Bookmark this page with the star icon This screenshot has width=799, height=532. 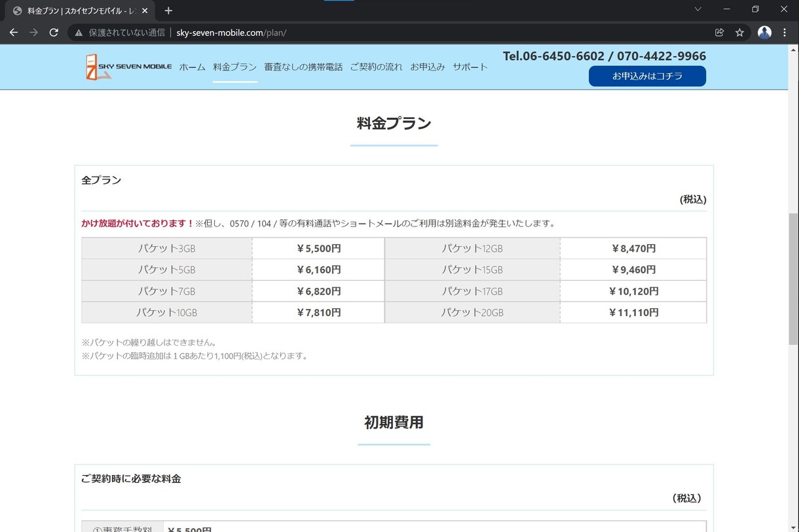point(739,32)
